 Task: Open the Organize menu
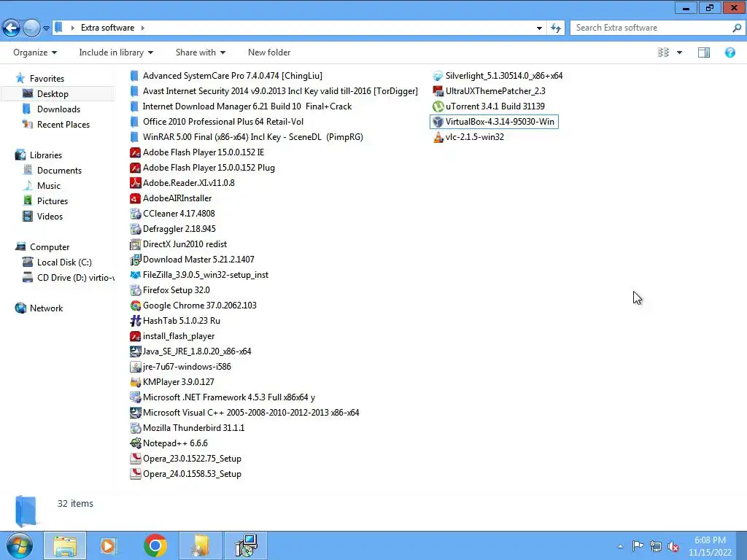click(x=35, y=52)
